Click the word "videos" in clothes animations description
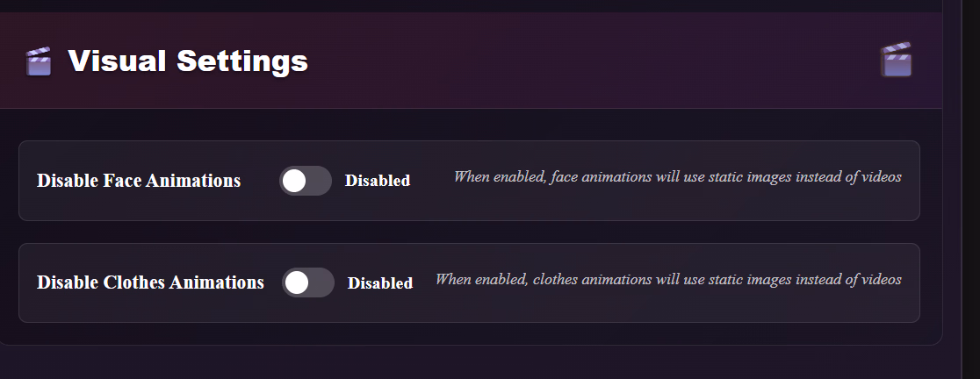Viewport: 980px width, 379px height. [x=879, y=280]
